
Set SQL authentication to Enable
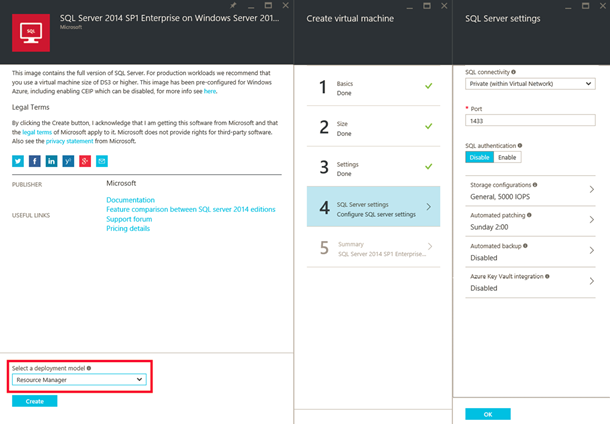[507, 157]
